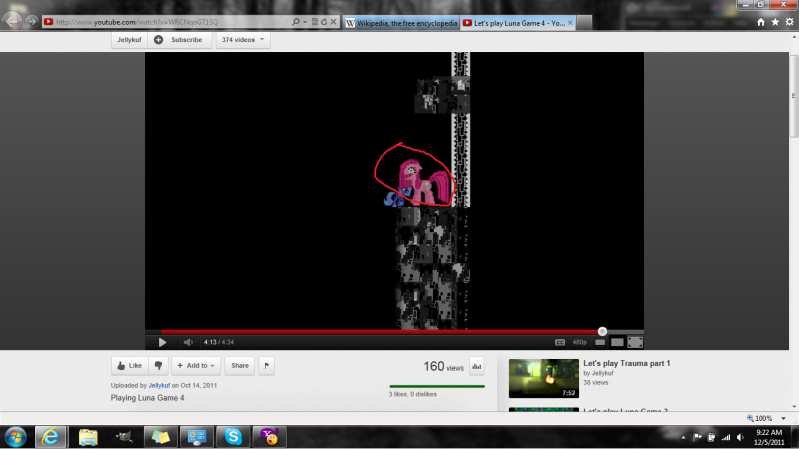This screenshot has width=799, height=449.
Task: Click the seek bar scrubber handle
Action: (602, 332)
